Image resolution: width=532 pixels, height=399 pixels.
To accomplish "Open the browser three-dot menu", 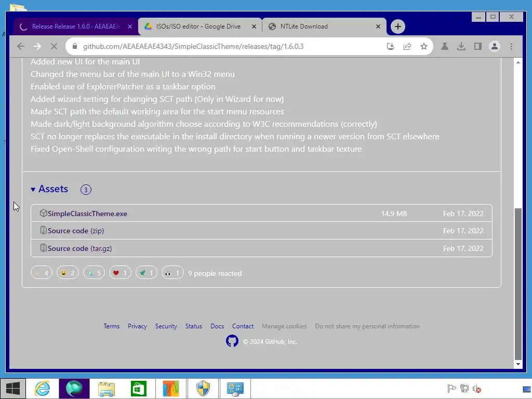I will (x=511, y=46).
